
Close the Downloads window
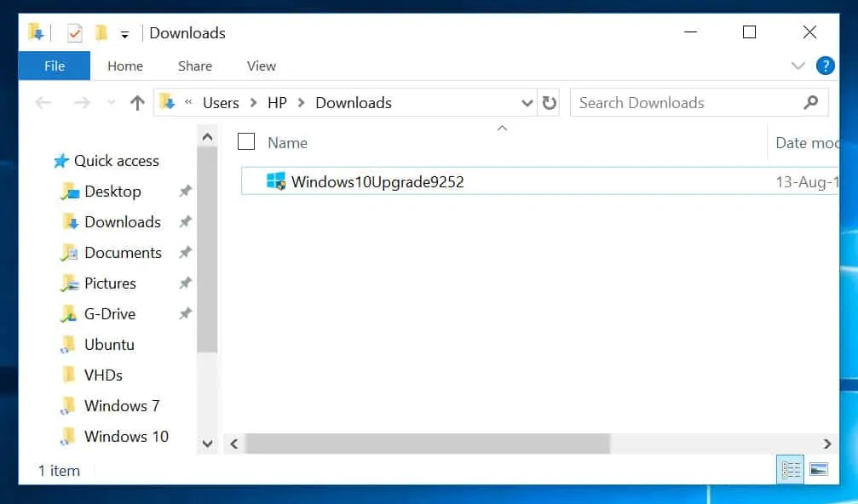point(809,32)
